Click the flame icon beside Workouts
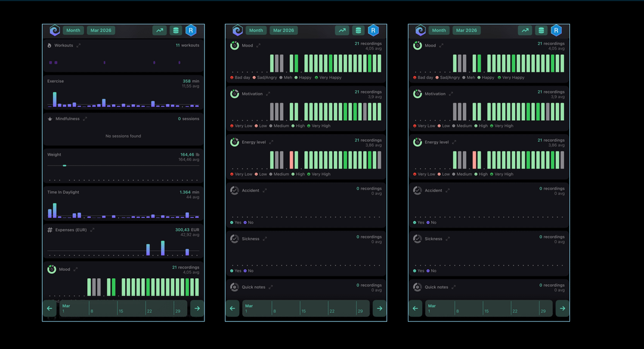Screen dimensions: 644x349 [x=49, y=45]
